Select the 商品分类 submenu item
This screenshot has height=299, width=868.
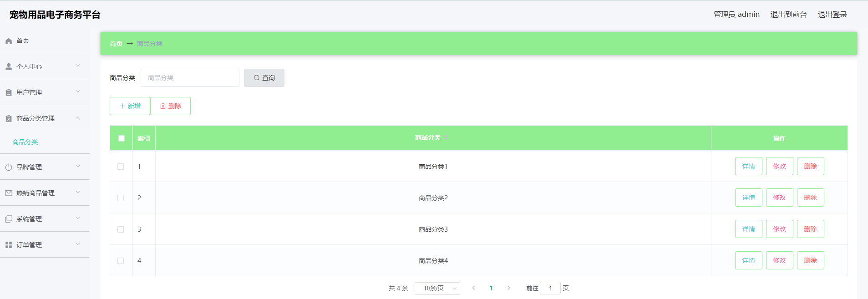pos(25,142)
